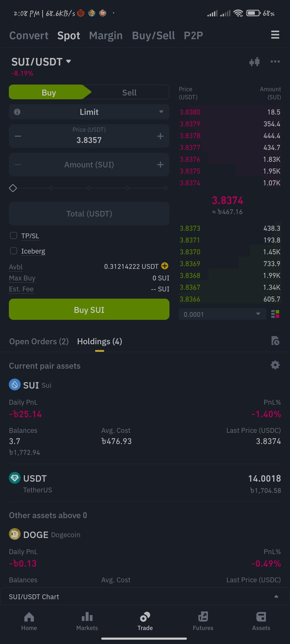Image resolution: width=290 pixels, height=644 pixels.
Task: Open the three-dot more options icon
Action: click(275, 61)
